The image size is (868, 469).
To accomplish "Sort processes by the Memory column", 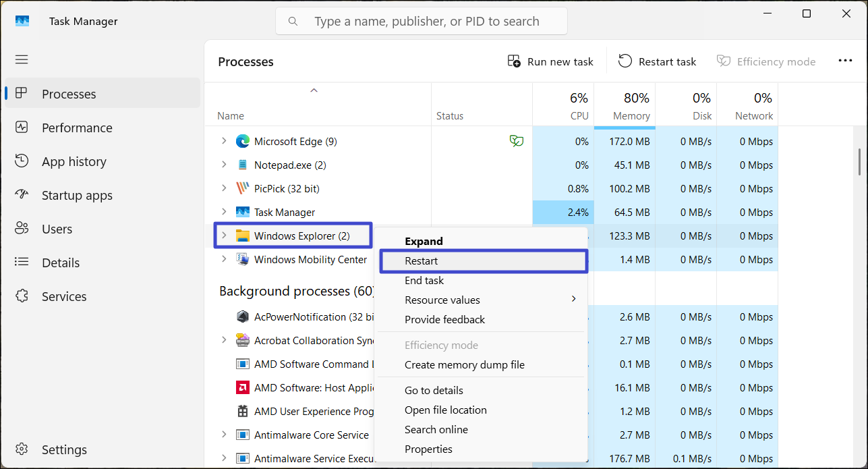I will click(x=625, y=107).
